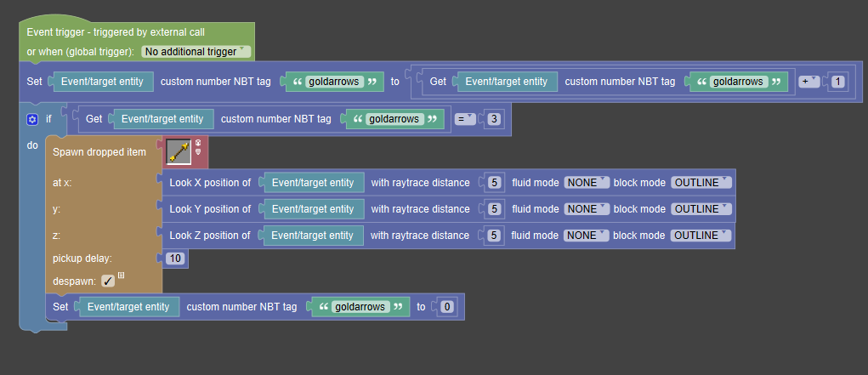This screenshot has height=375, width=868.
Task: Open block mode dropdown in Look Z row
Action: coord(701,236)
